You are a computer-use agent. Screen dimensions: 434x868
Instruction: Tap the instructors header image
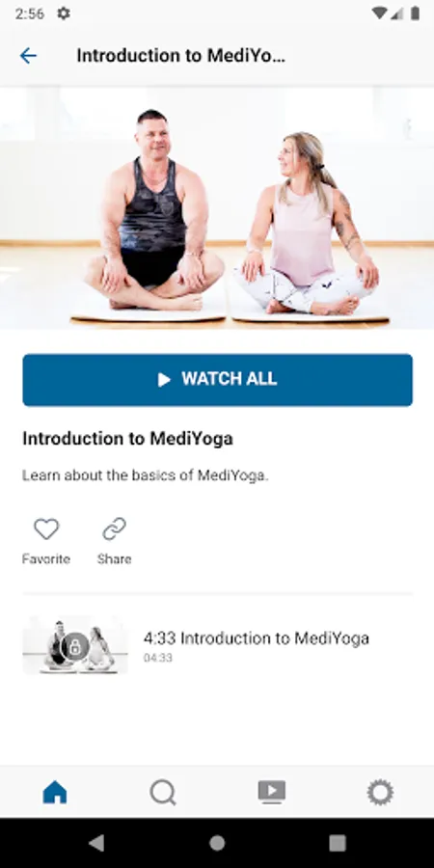coord(217,208)
